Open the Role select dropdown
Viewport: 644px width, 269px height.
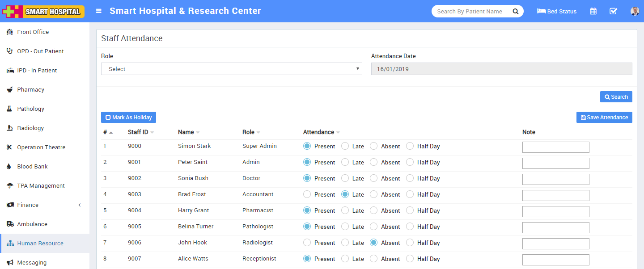231,69
